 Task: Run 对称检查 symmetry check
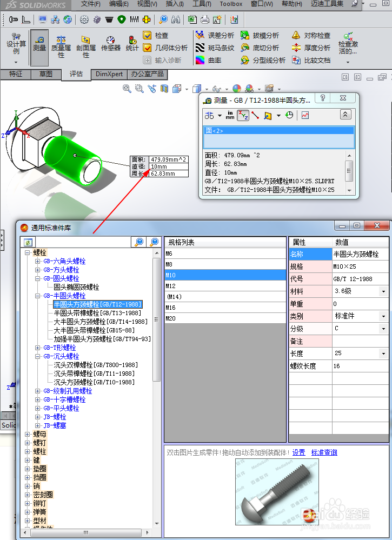(x=311, y=35)
